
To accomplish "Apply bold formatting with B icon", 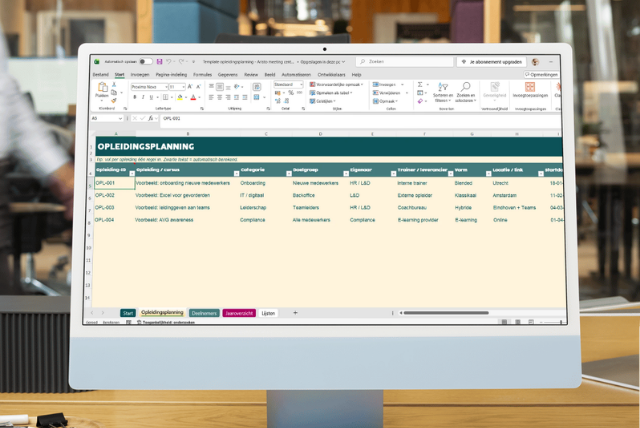I will [x=135, y=97].
